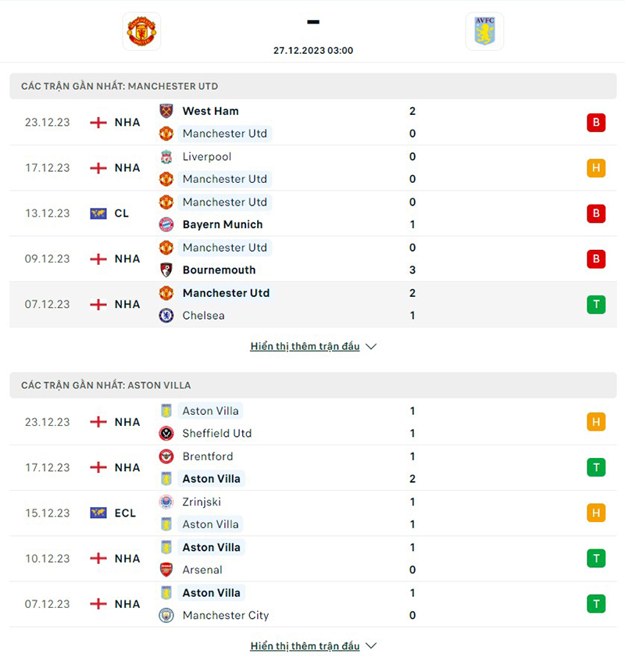Click the Chelsea club badge
625x672 pixels.
166,316
